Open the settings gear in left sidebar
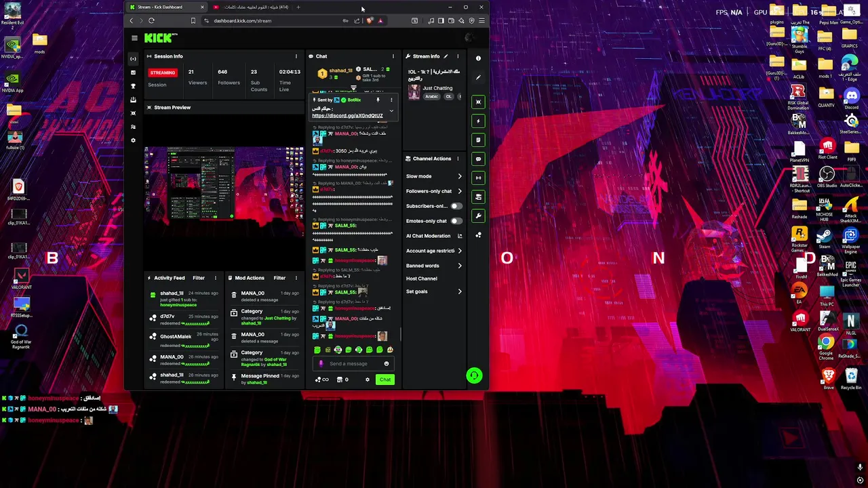Image resolution: width=868 pixels, height=488 pixels. coord(133,140)
